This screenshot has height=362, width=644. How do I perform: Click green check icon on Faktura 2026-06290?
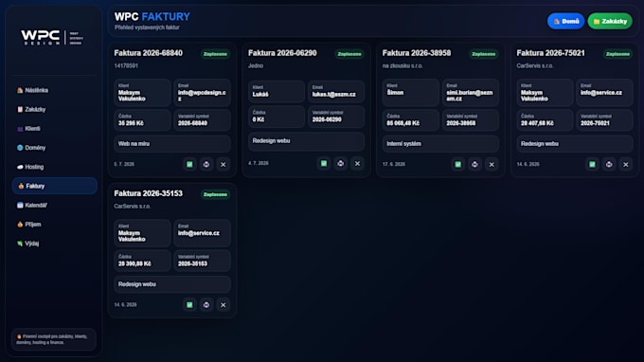324,164
